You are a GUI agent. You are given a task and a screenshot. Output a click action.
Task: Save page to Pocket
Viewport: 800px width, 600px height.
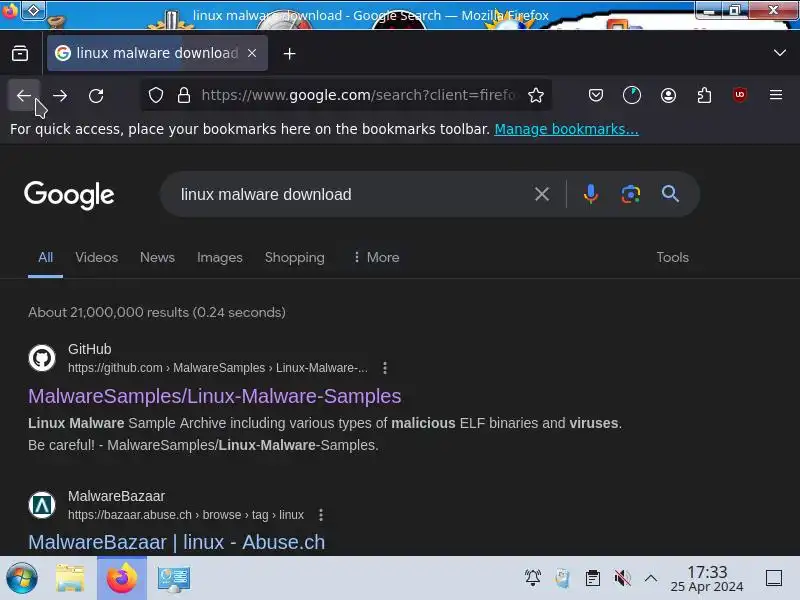pyautogui.click(x=595, y=95)
